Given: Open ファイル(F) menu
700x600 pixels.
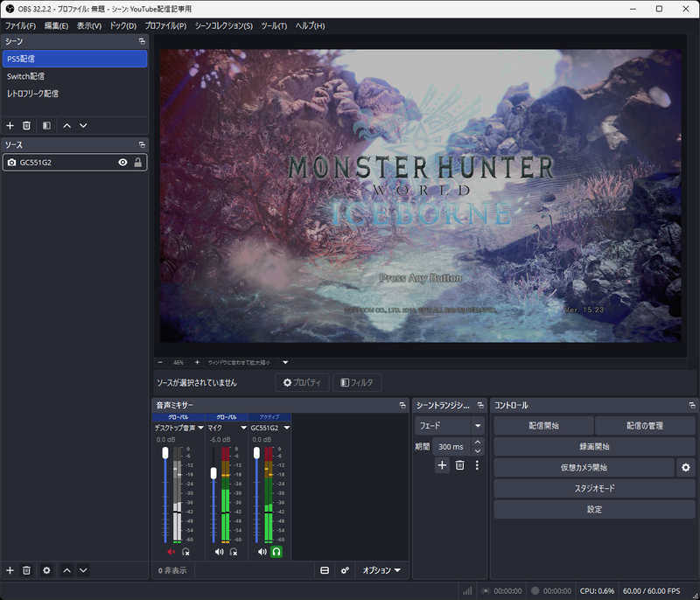Looking at the screenshot, I should (x=20, y=26).
